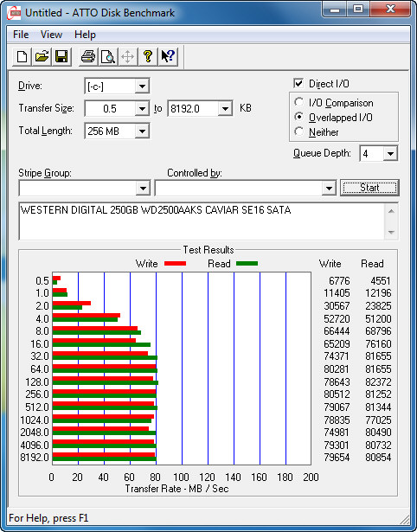Open a saved benchmark file icon
The width and height of the screenshot is (417, 532).
tap(42, 56)
